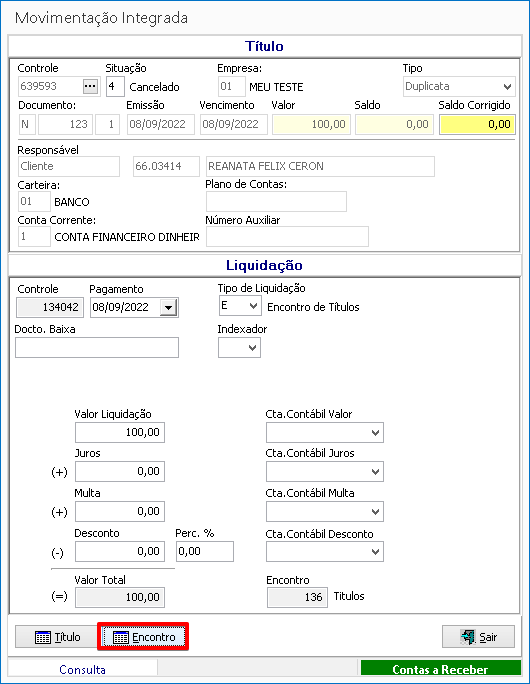Click the Juros amount field
530x684 pixels.
click(x=120, y=472)
